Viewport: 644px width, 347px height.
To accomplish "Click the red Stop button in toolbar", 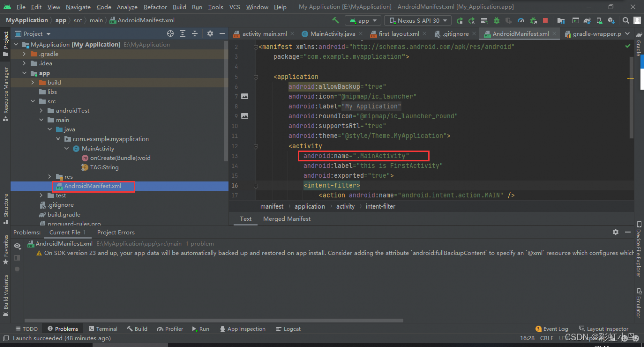I will (545, 20).
